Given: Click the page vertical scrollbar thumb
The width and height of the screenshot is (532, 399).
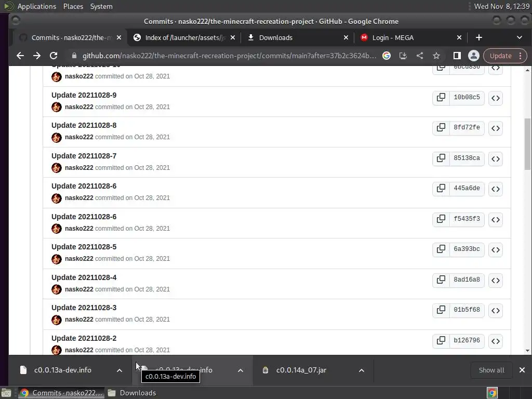Looking at the screenshot, I should 527,144.
